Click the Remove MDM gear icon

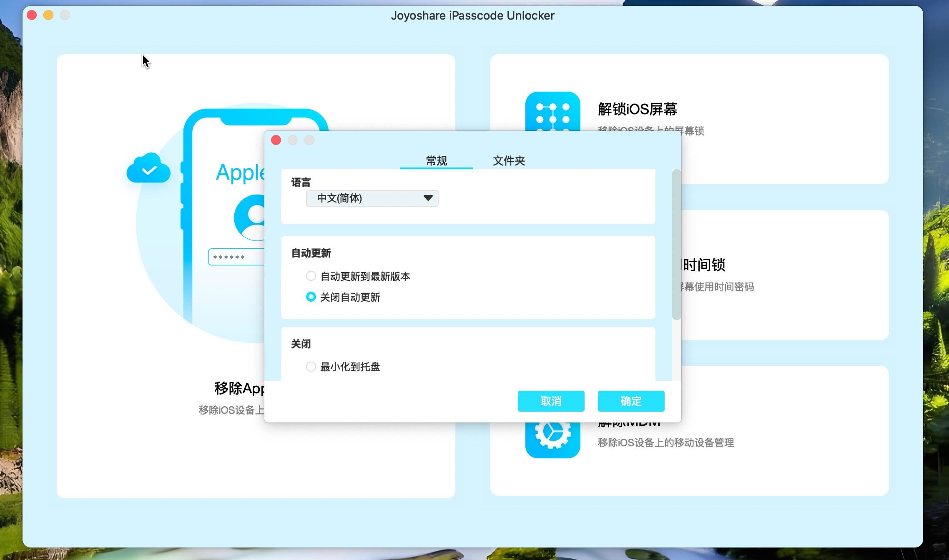tap(552, 440)
